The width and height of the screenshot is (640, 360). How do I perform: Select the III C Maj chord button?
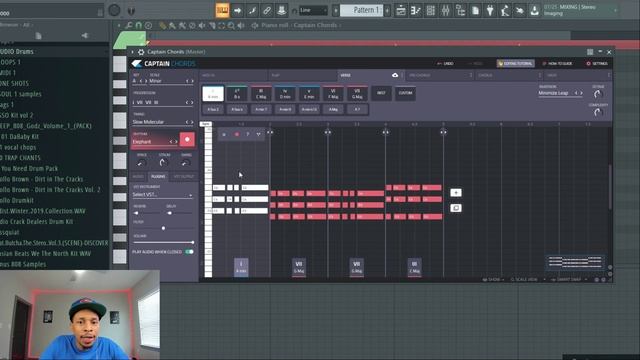[x=261, y=93]
